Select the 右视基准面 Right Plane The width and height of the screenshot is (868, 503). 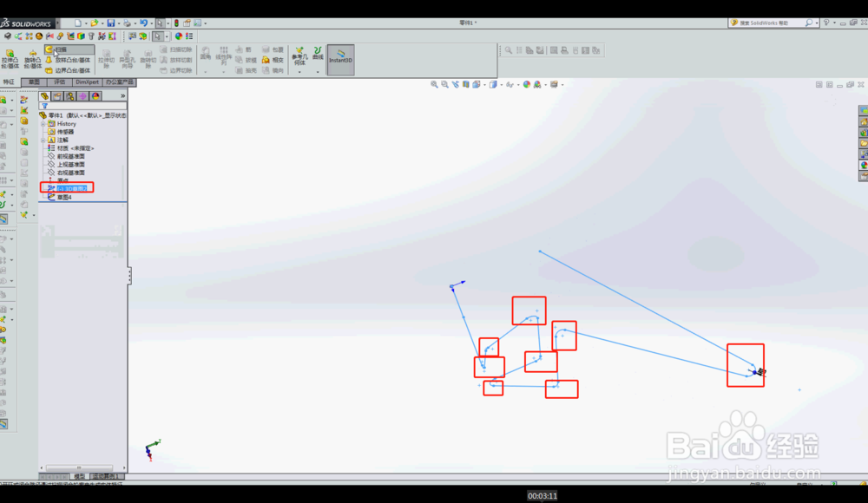click(x=66, y=173)
